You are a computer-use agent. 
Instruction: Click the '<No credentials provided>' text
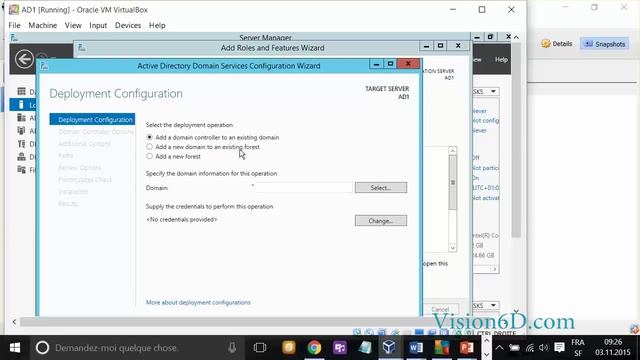click(182, 220)
